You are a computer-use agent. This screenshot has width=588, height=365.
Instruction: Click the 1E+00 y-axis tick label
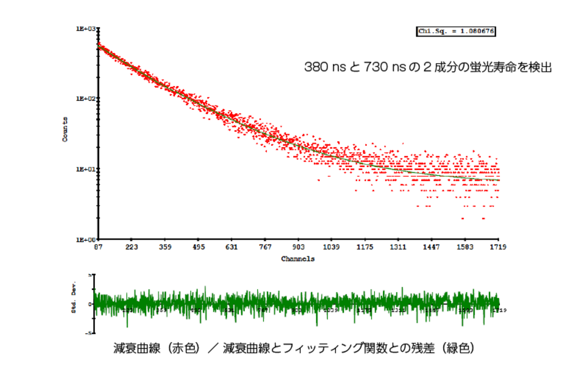click(84, 240)
